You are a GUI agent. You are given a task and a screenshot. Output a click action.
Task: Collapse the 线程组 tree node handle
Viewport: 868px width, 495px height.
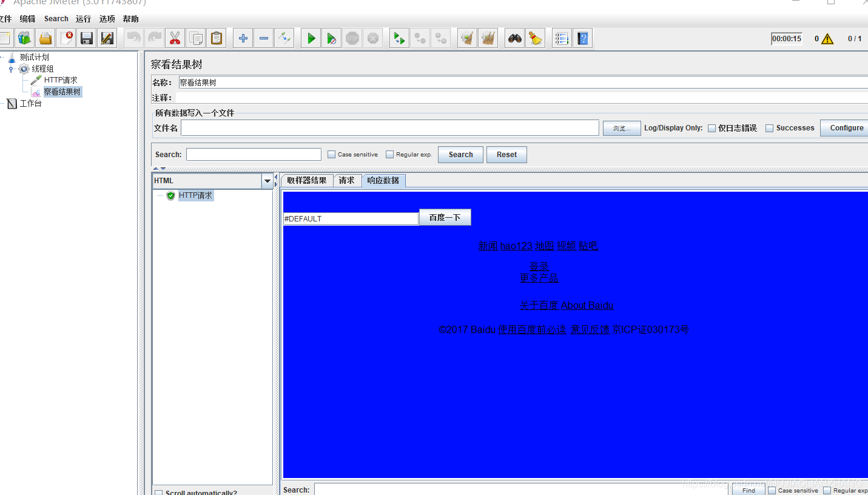[x=11, y=69]
